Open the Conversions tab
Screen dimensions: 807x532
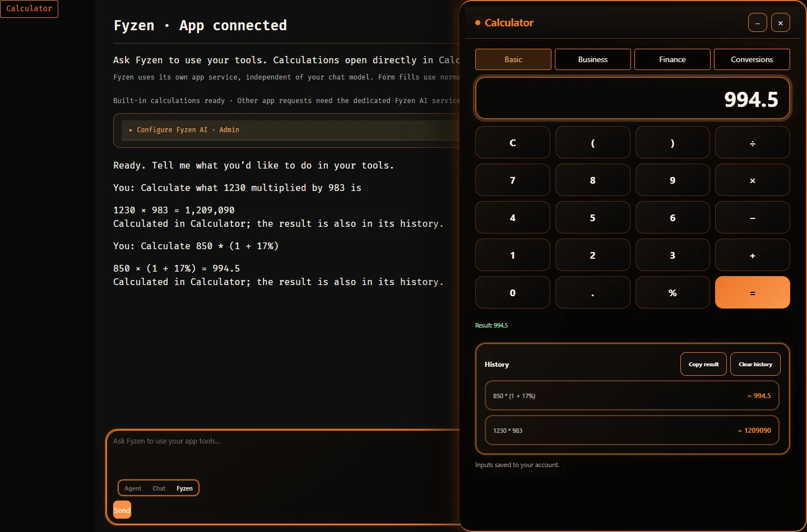pyautogui.click(x=752, y=59)
